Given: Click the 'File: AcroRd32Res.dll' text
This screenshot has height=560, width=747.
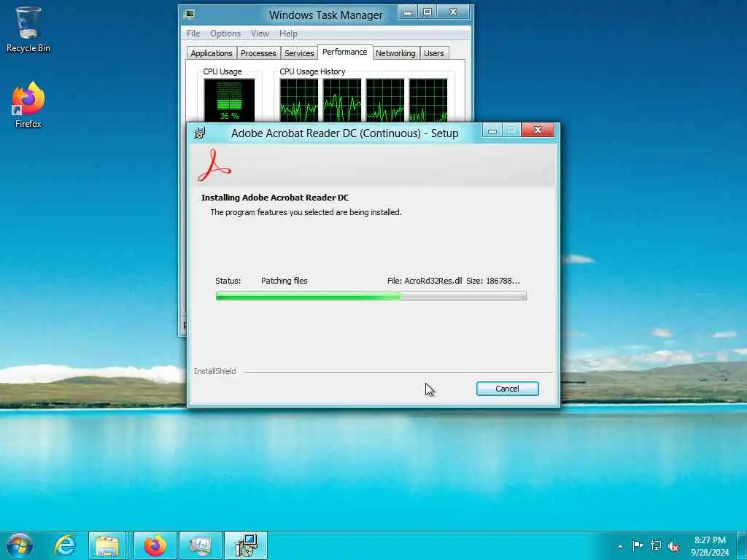Looking at the screenshot, I should (x=425, y=281).
